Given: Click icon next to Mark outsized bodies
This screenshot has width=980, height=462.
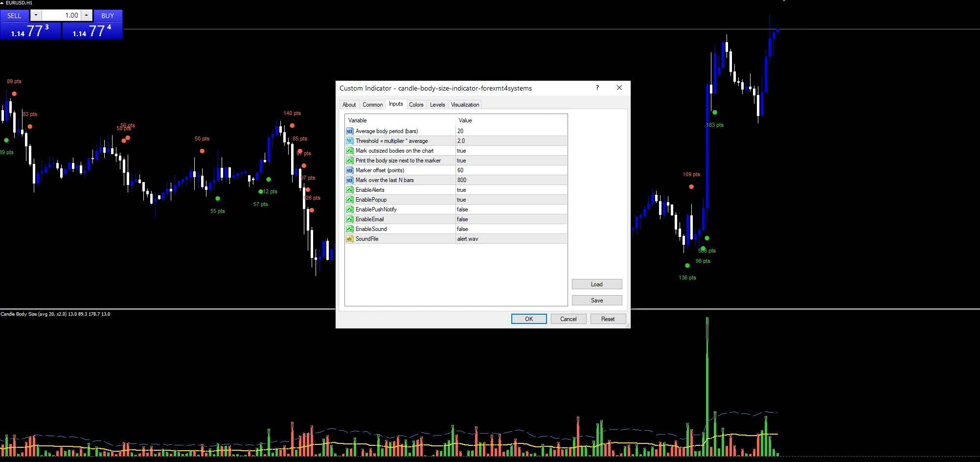Looking at the screenshot, I should tap(349, 151).
